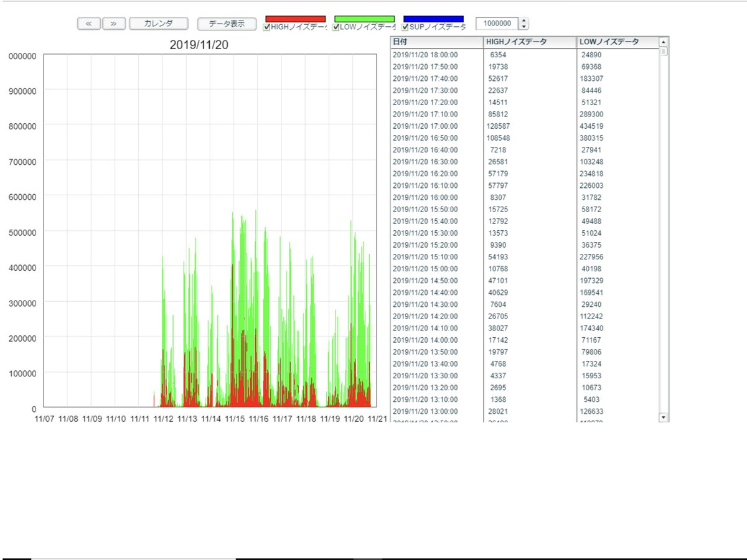The width and height of the screenshot is (747, 560).
Task: Select the 2019/11/20 13:00:00 date cell
Action: (425, 411)
